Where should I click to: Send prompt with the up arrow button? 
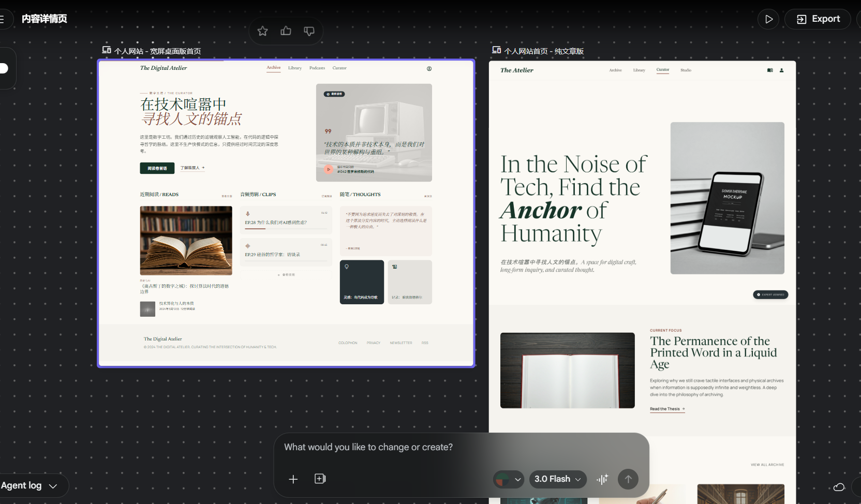point(628,479)
